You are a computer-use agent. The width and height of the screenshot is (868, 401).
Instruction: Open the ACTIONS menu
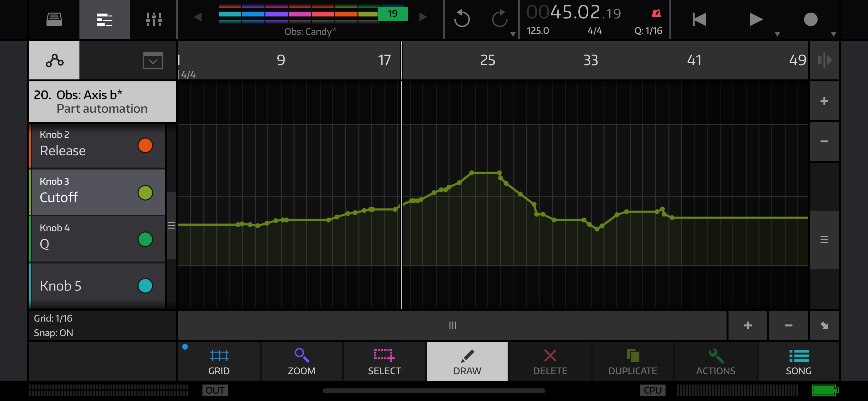(x=716, y=362)
